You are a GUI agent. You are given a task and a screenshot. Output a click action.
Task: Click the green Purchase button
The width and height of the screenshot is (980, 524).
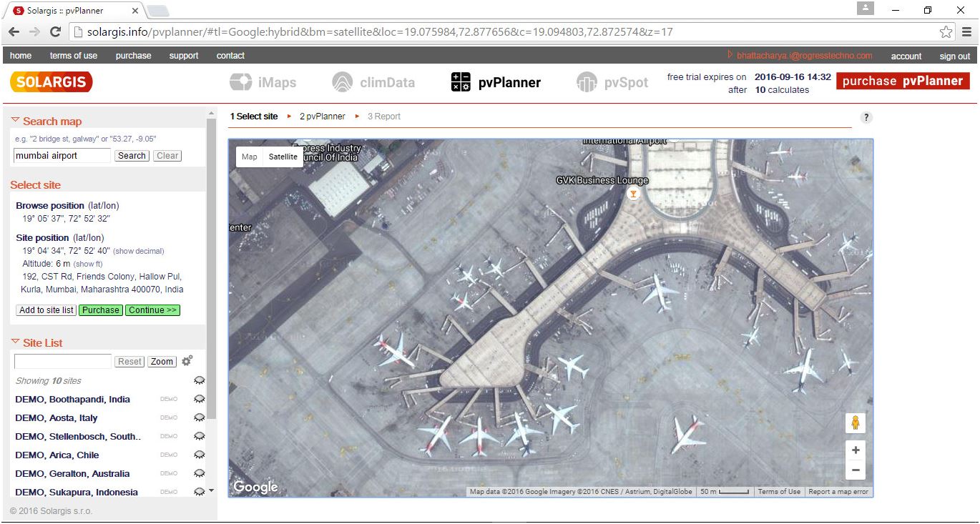click(x=101, y=310)
